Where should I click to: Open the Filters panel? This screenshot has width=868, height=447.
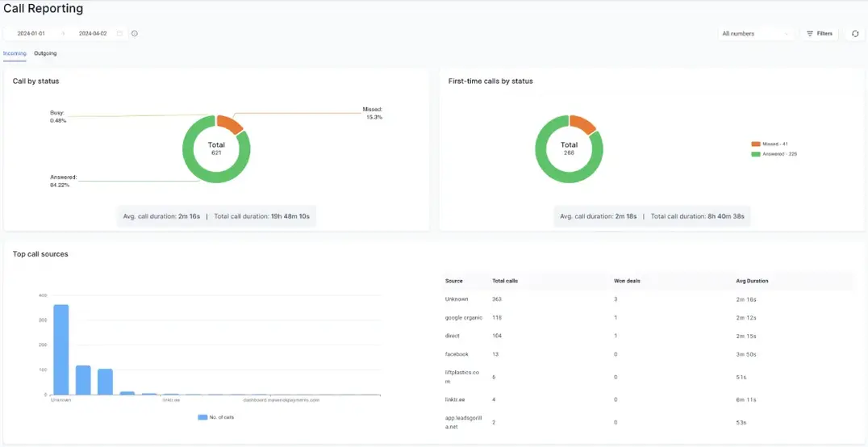click(819, 34)
